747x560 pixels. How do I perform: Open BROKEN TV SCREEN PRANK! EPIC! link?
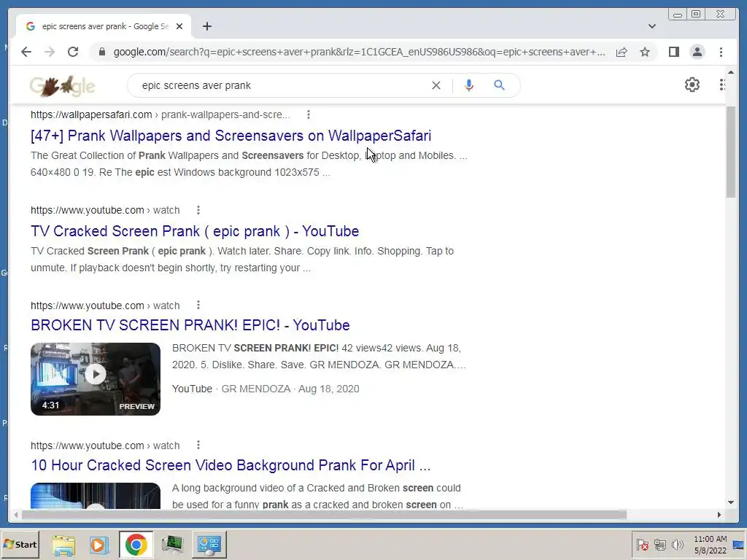190,325
